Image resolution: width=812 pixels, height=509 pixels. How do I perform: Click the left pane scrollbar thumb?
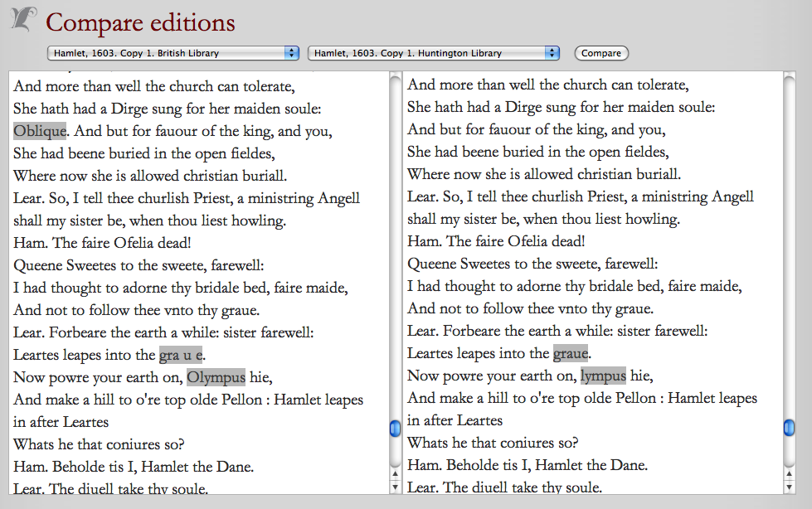pyautogui.click(x=395, y=429)
